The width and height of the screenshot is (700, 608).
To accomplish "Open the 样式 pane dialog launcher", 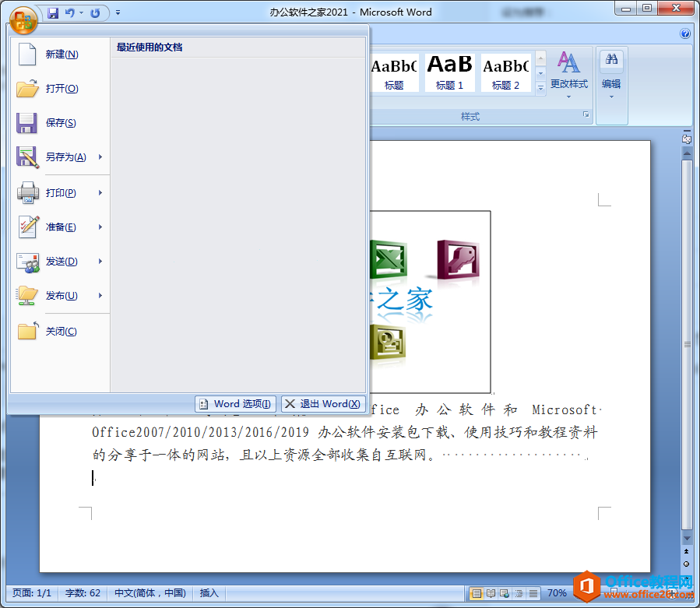I will (x=586, y=115).
